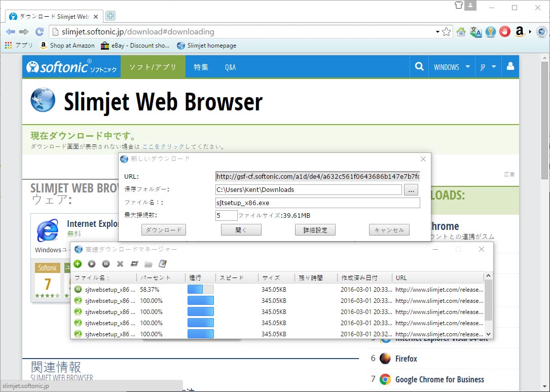The image size is (550, 392).
Task: Click the 詳細設定 button
Action: pos(315,230)
